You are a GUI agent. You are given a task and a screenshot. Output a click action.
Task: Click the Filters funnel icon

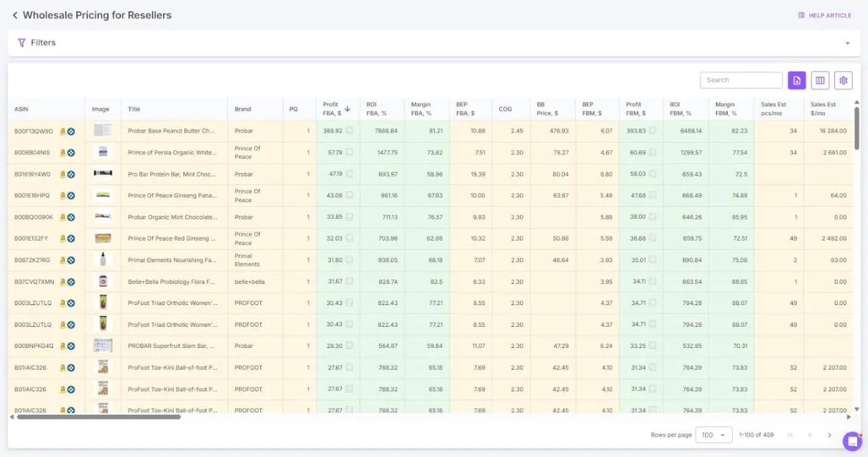point(22,43)
